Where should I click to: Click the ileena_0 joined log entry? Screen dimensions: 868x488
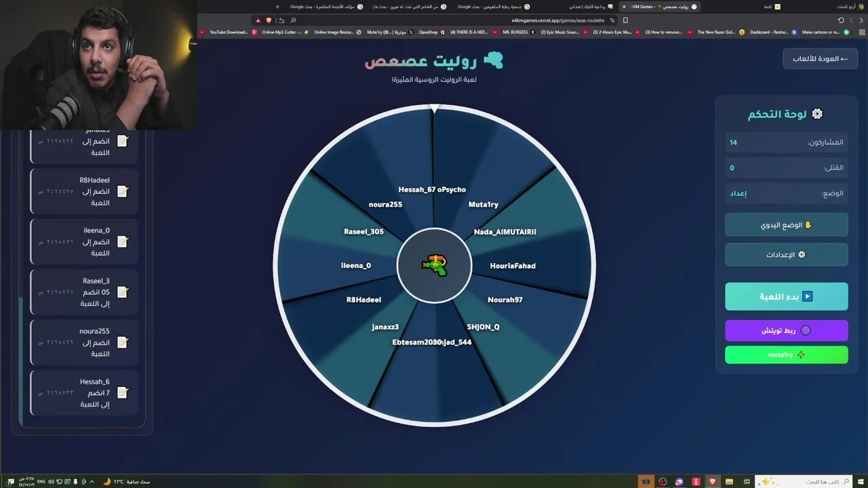[x=84, y=241]
